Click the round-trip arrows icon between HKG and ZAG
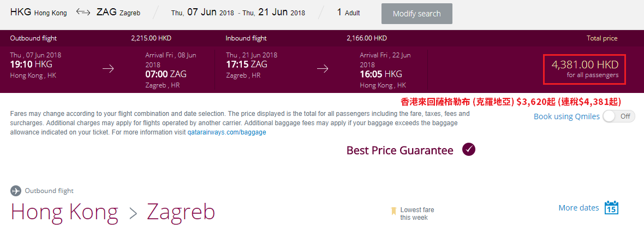 tap(83, 13)
